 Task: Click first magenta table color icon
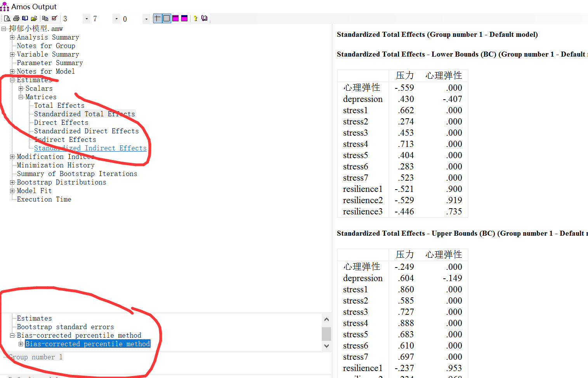(175, 18)
